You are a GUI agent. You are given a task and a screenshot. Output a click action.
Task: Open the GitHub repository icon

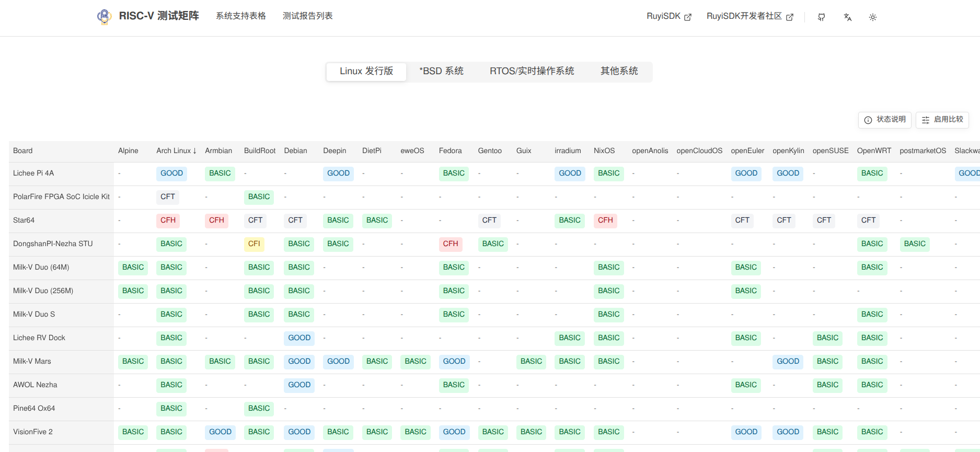822,17
